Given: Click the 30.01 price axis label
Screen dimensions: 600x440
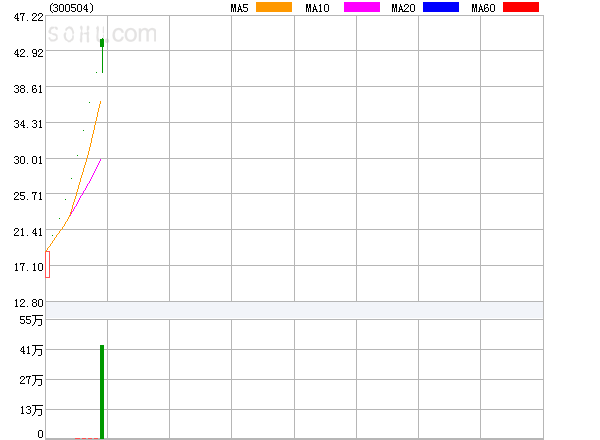Looking at the screenshot, I should (28, 160).
